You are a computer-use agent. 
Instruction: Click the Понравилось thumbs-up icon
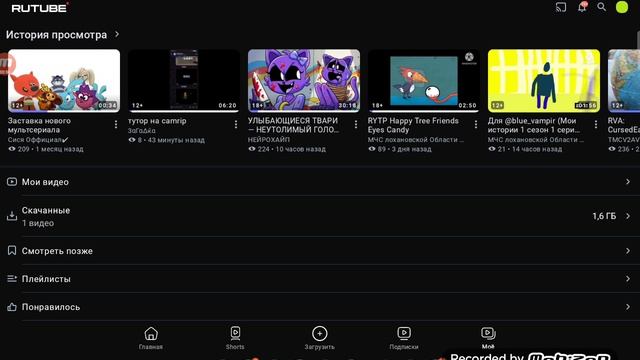(12, 307)
